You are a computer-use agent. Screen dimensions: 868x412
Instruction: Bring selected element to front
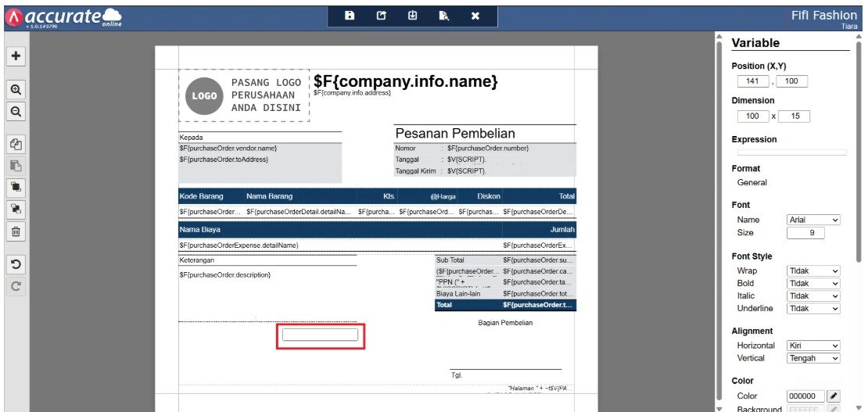pos(16,188)
